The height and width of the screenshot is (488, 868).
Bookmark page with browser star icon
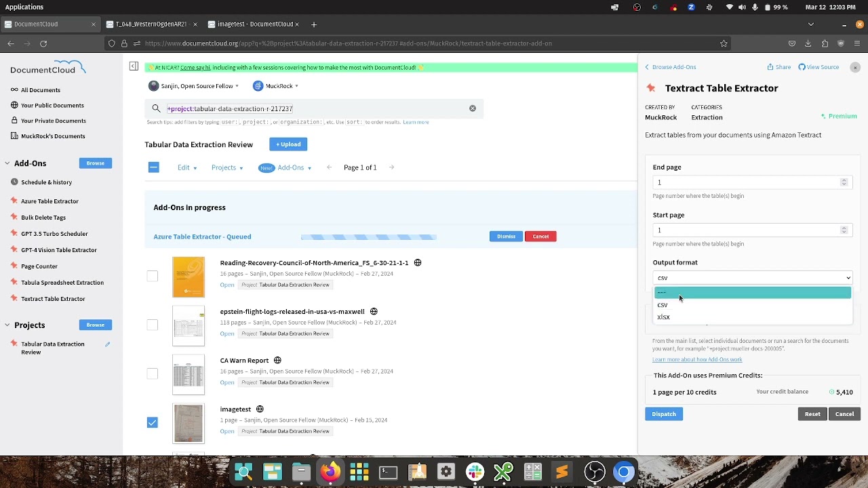(x=724, y=43)
